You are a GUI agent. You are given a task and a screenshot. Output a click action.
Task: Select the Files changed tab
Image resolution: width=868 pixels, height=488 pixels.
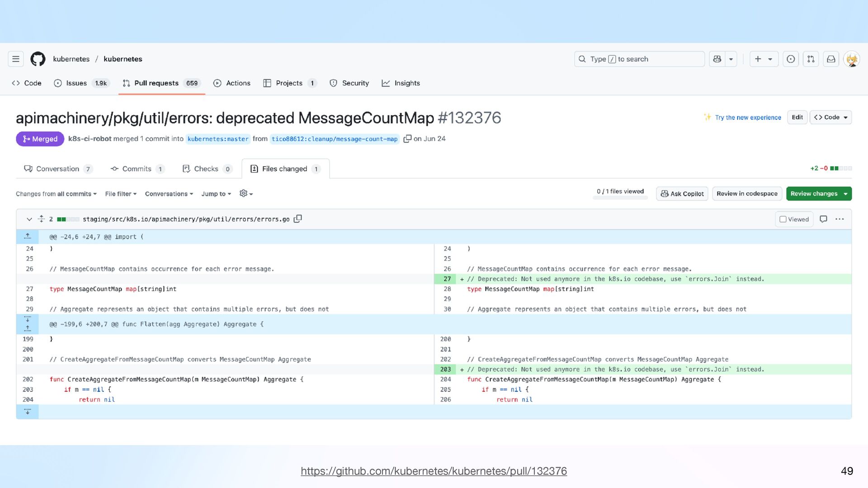coord(285,169)
